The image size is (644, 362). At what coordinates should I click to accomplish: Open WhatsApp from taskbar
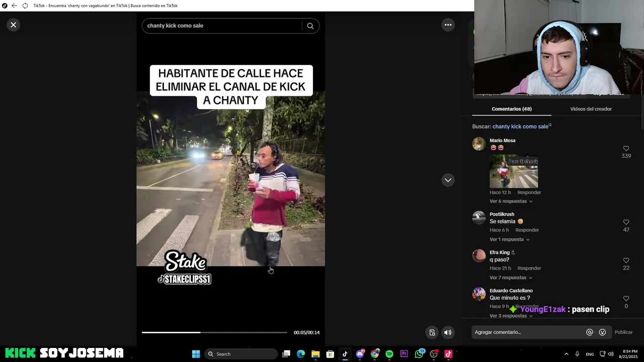pyautogui.click(x=419, y=354)
